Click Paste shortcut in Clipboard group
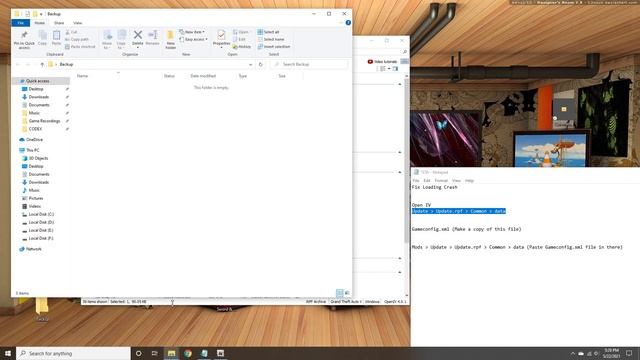The width and height of the screenshot is (640, 360). 80,47
